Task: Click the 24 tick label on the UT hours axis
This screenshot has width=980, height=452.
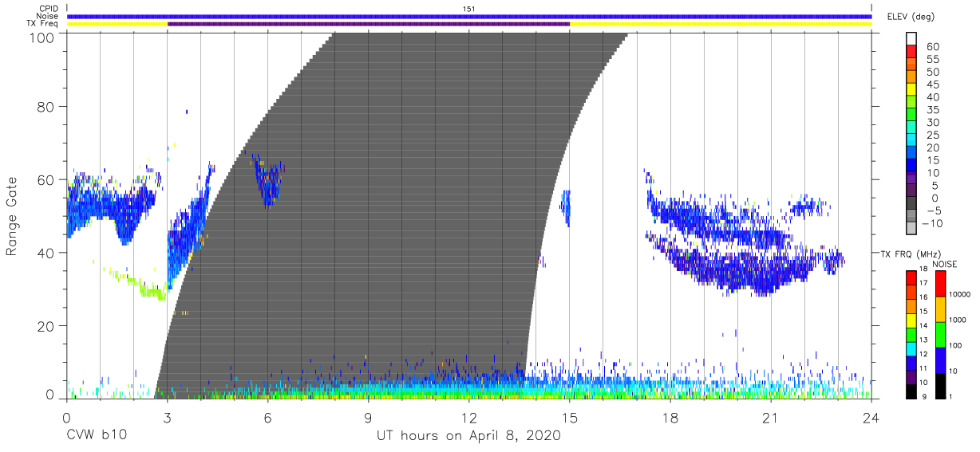Action: [x=871, y=417]
